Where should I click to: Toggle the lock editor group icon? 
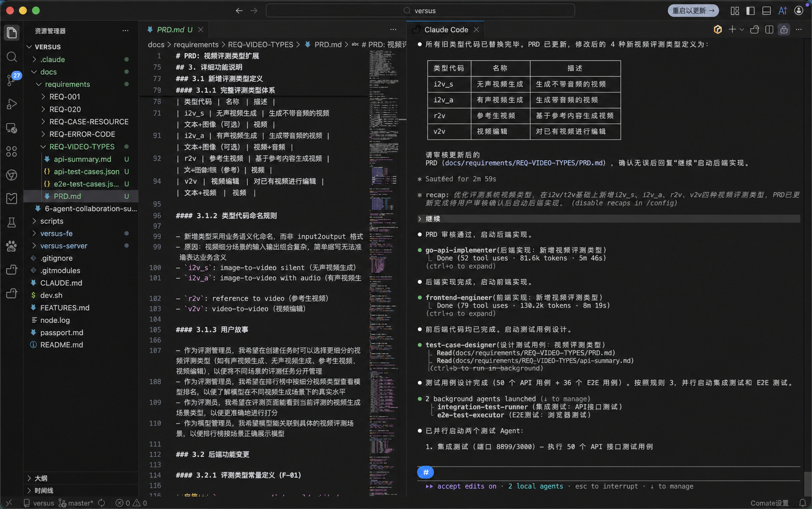(784, 30)
